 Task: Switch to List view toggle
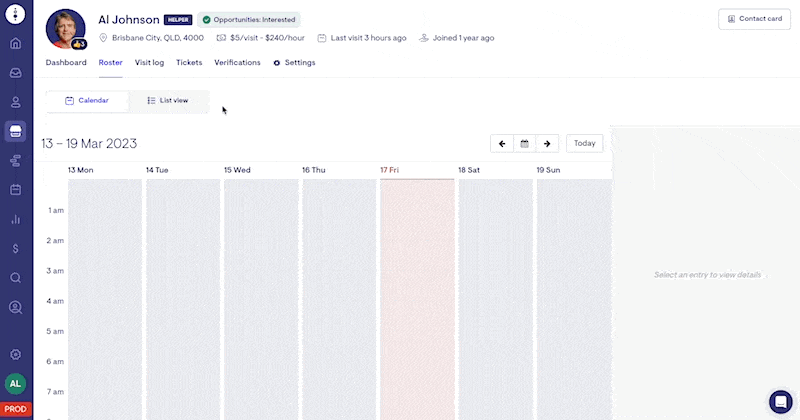tap(167, 101)
